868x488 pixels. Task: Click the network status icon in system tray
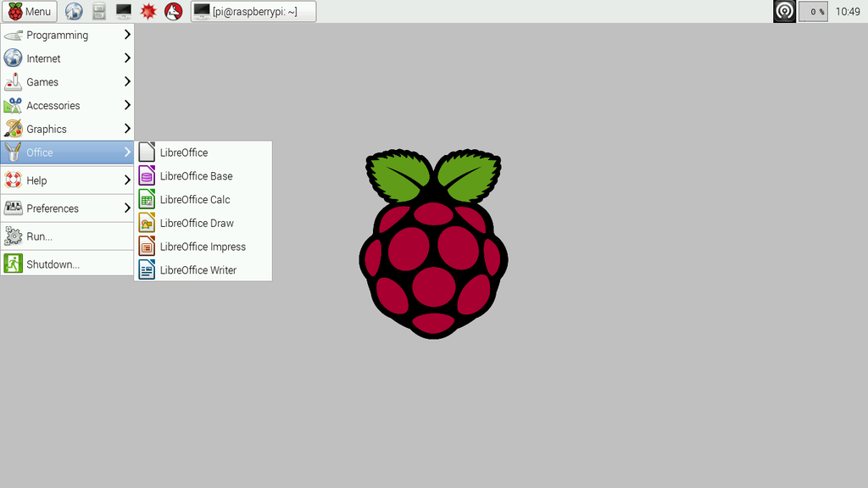pos(784,12)
